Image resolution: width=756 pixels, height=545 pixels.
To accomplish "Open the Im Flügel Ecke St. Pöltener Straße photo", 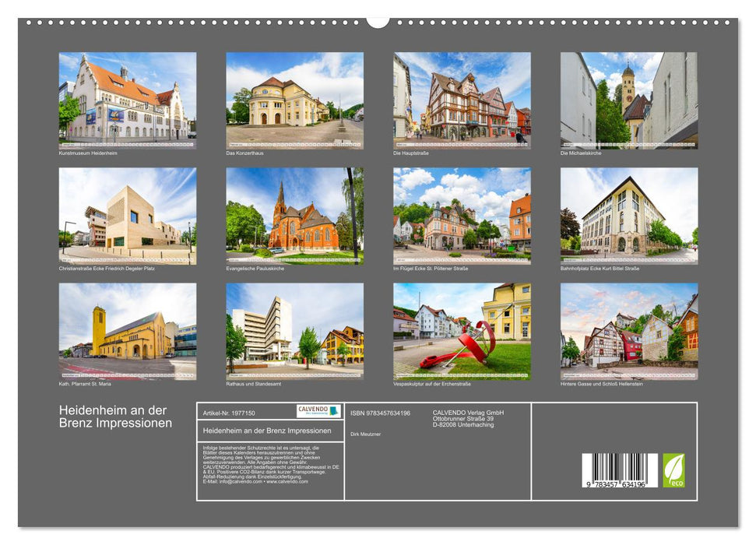I will pos(462,216).
